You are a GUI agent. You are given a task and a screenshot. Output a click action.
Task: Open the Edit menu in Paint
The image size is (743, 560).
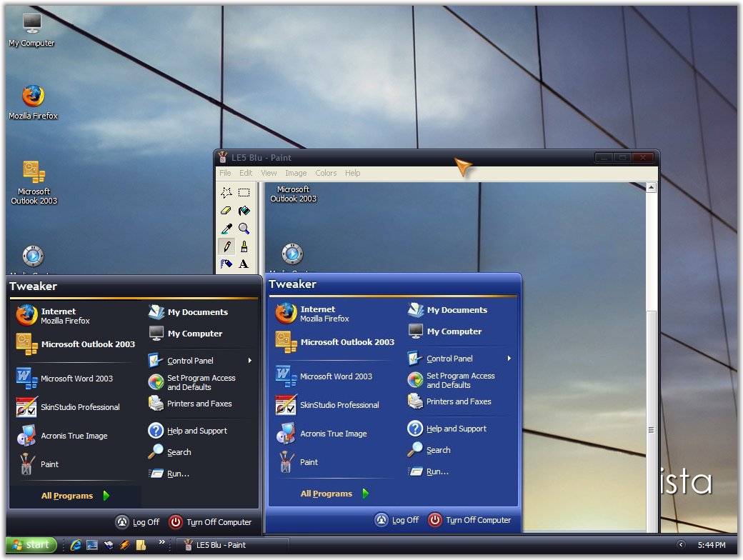pos(246,173)
